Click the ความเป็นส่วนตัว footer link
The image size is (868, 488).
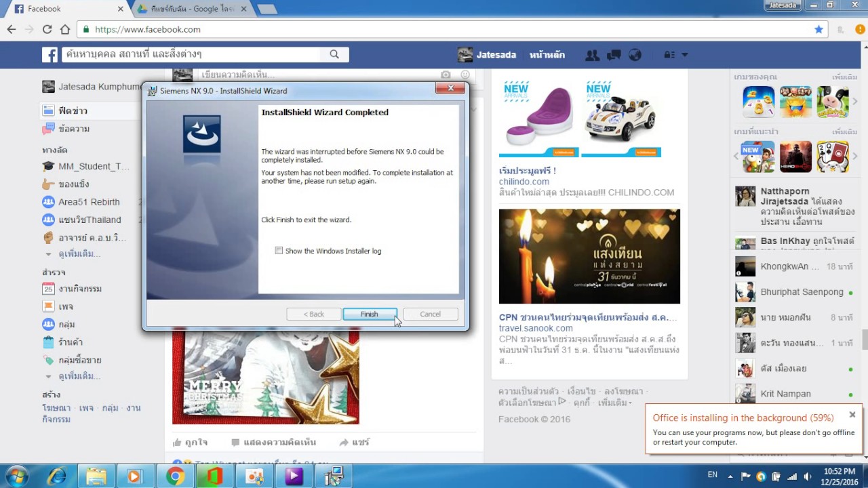529,392
